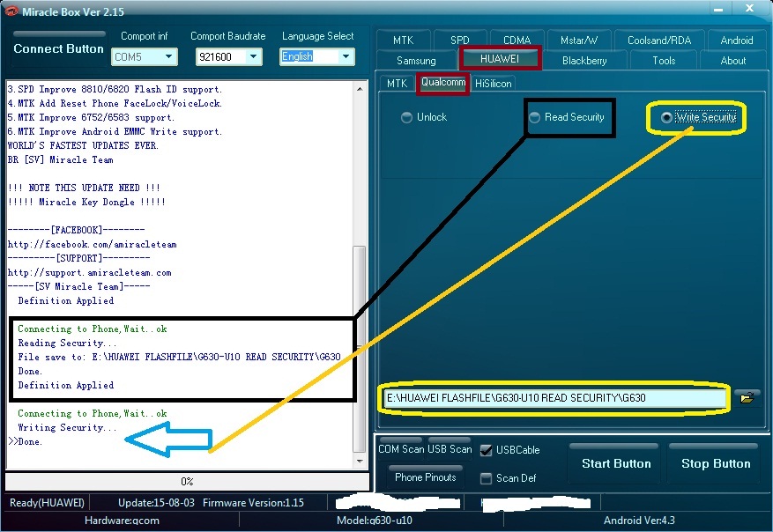Switch to the HiSilicon sub-tab

(493, 84)
